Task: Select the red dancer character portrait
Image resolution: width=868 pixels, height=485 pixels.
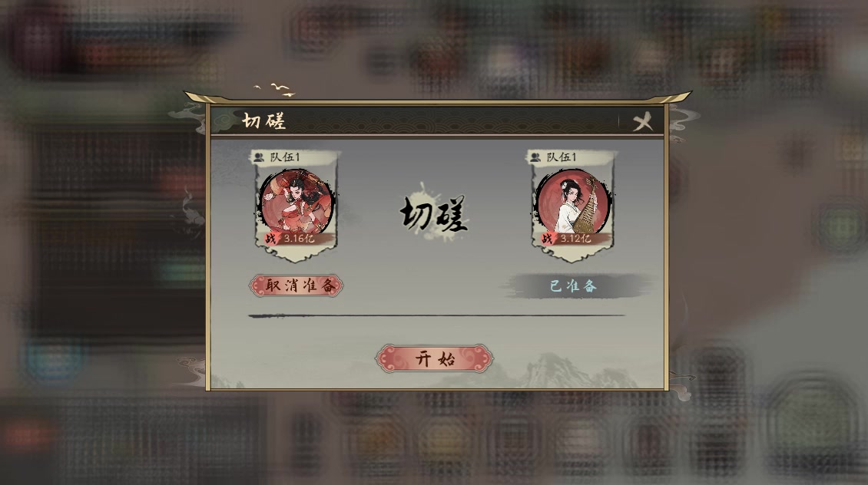Action: 297,202
